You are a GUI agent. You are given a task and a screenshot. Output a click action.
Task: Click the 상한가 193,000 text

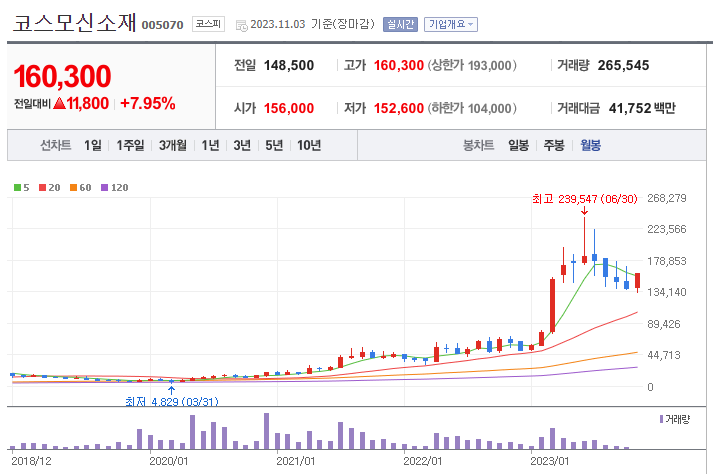(472, 66)
